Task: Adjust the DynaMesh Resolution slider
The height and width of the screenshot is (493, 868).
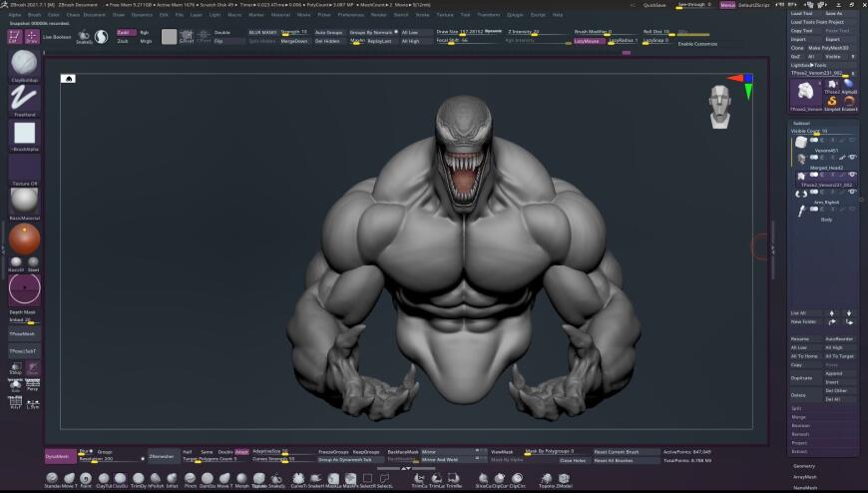Action: 111,459
